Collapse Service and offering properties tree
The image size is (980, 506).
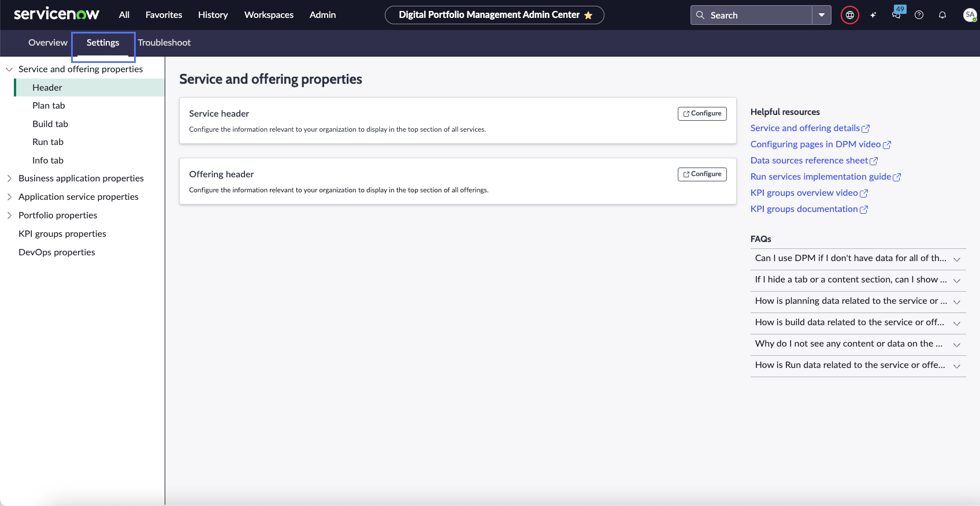pos(9,69)
